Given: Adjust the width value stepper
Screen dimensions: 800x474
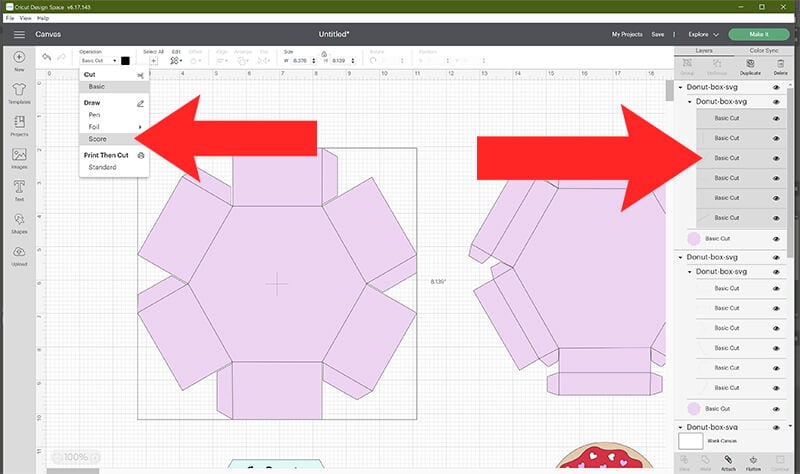Looking at the screenshot, I should pyautogui.click(x=314, y=60).
